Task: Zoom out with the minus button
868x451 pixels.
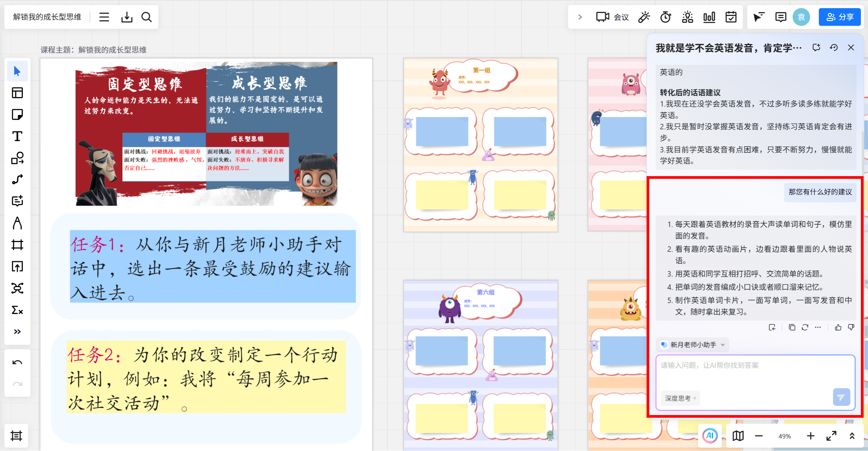Action: click(x=759, y=436)
